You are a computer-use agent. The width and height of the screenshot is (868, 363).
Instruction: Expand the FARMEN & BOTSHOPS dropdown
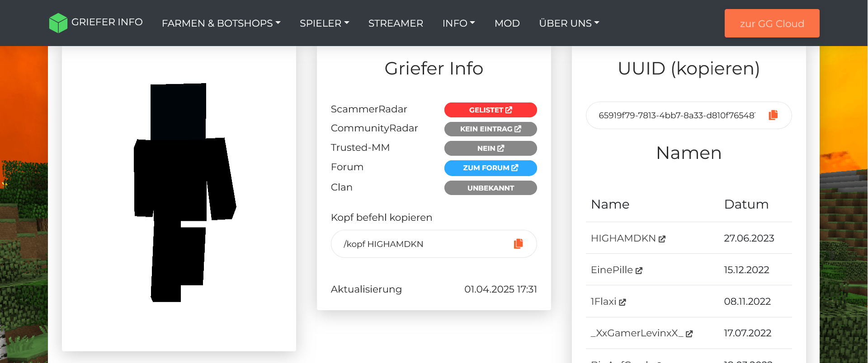pos(221,23)
